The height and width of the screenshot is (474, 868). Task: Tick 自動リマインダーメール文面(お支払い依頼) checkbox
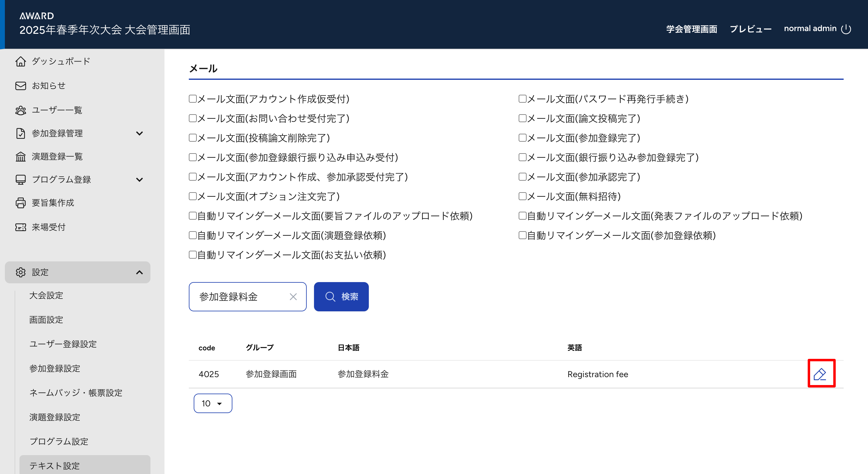tap(193, 255)
